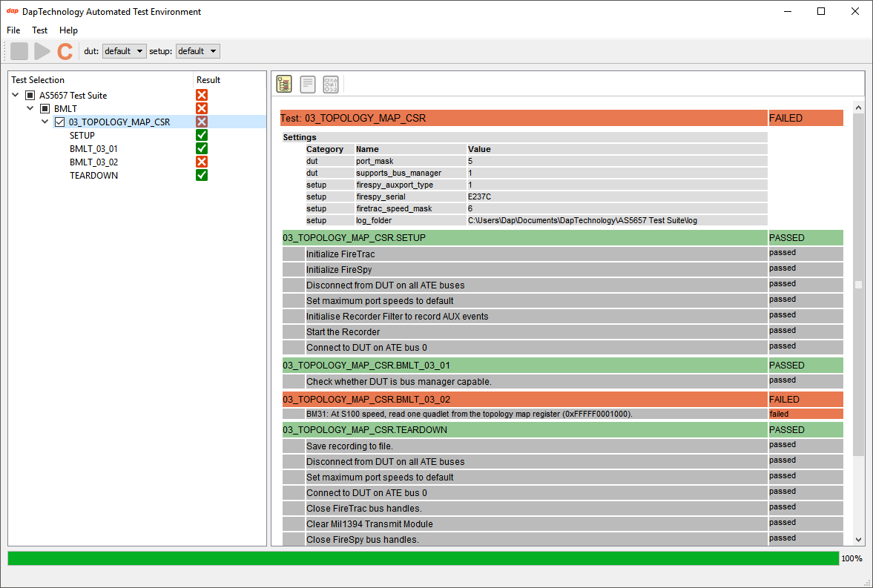The width and height of the screenshot is (873, 588).
Task: Collapse the AS5657 Test Suite node
Action: point(16,95)
